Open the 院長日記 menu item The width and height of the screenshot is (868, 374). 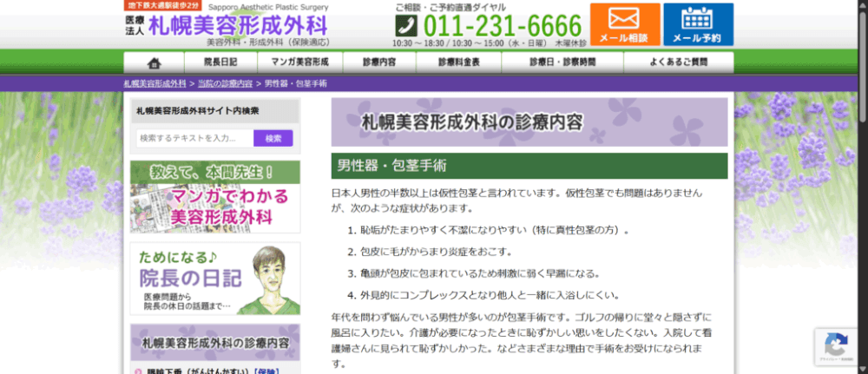(x=220, y=62)
